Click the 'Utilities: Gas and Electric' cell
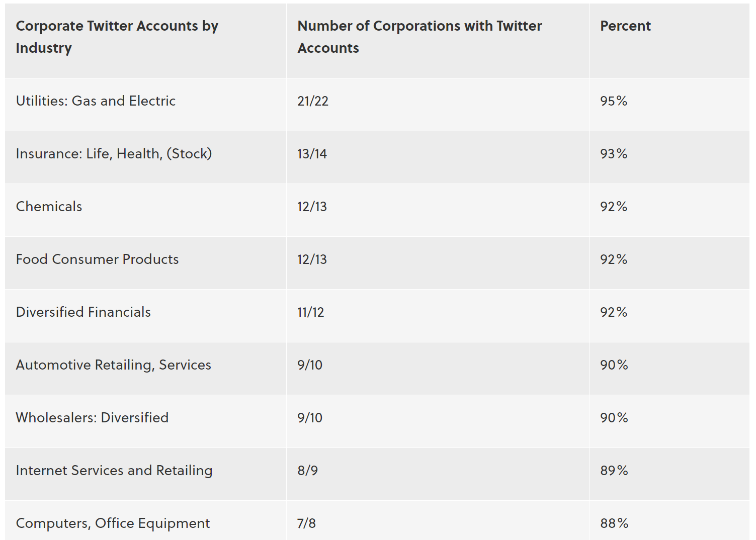Screen dimensions: 756x540 tap(96, 101)
